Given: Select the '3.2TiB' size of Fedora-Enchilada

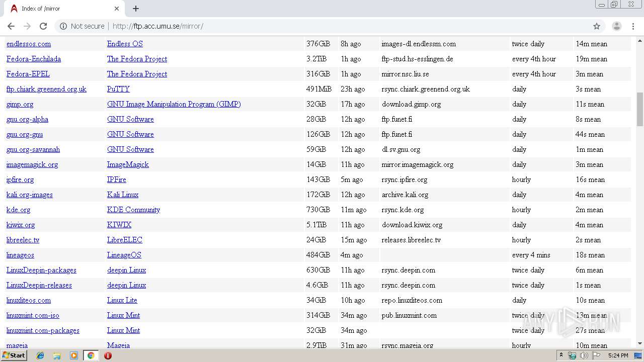Looking at the screenshot, I should point(316,59).
